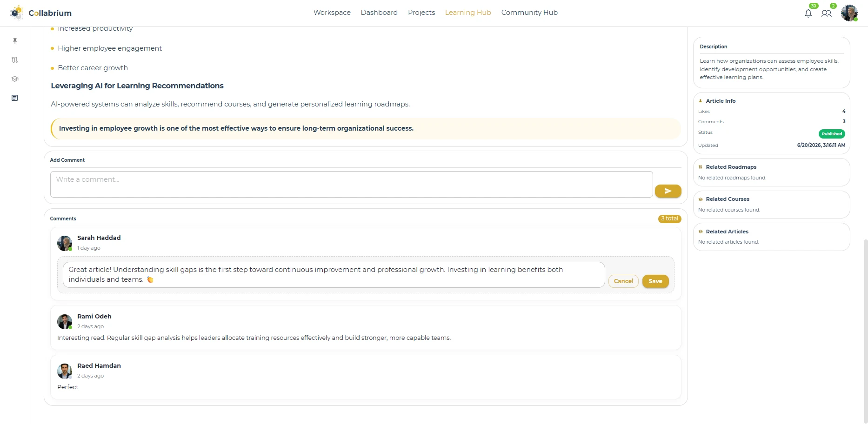Image resolution: width=868 pixels, height=424 pixels.
Task: Click the Article Info person icon
Action: click(701, 101)
